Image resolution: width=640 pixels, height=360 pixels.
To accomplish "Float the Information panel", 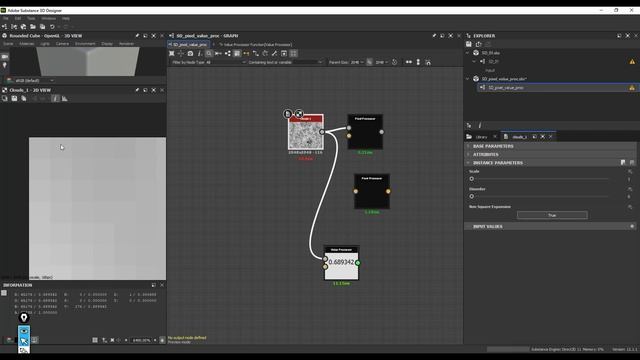I will [153, 285].
